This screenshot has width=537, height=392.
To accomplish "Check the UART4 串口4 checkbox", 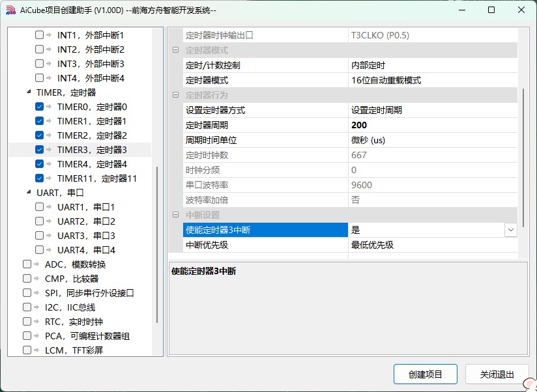I will coord(39,250).
